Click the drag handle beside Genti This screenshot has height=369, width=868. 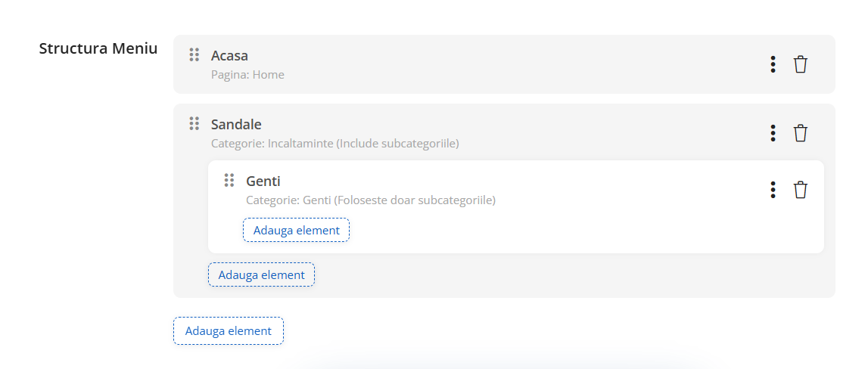click(229, 180)
